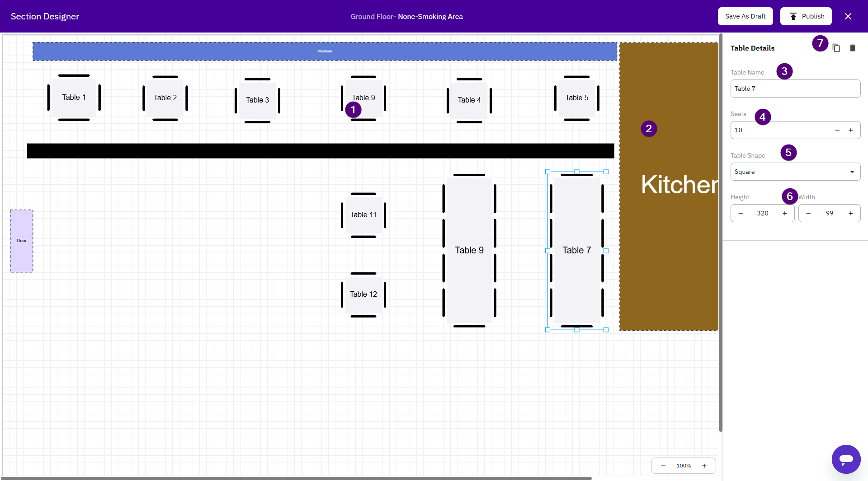Image resolution: width=868 pixels, height=481 pixels.
Task: Select the Door element on canvas
Action: pyautogui.click(x=22, y=241)
